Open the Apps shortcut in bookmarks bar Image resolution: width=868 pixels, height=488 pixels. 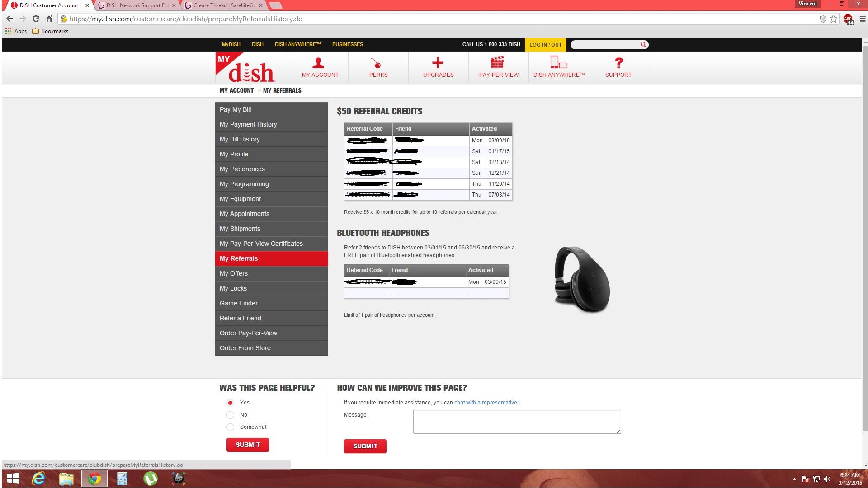(x=16, y=31)
